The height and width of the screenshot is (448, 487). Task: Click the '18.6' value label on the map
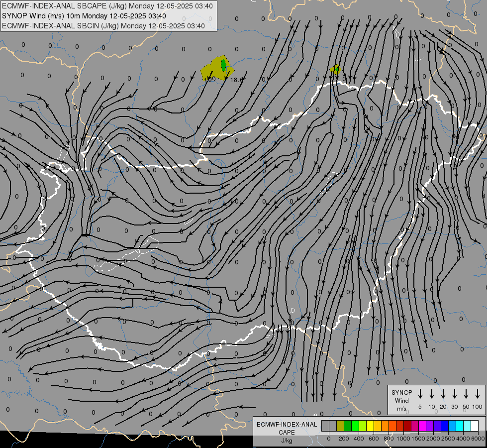[x=237, y=80]
